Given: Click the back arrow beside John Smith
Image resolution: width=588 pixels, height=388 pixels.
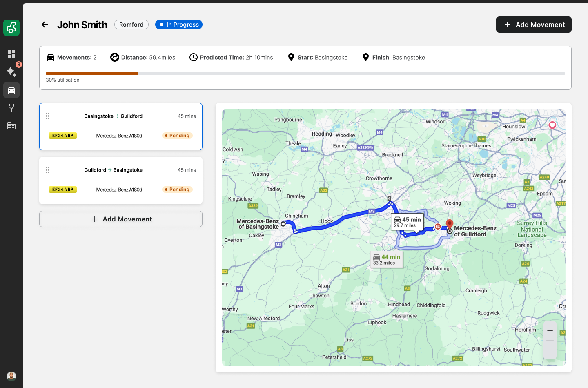Looking at the screenshot, I should 45,25.
